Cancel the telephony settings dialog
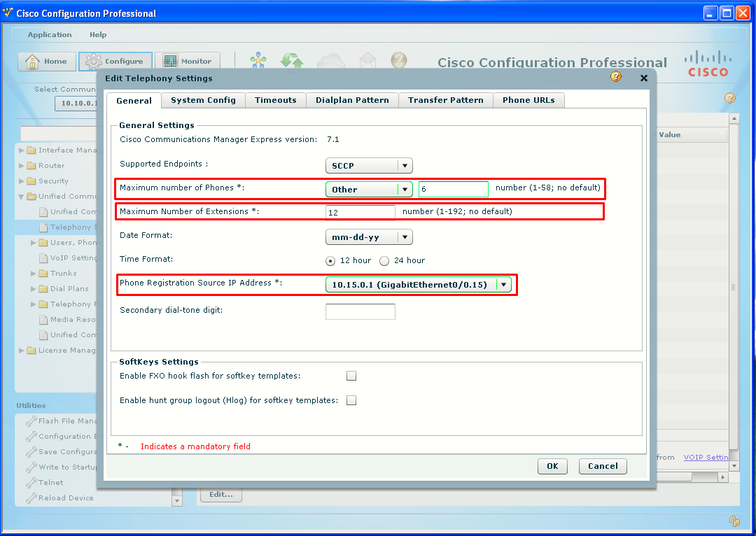This screenshot has height=536, width=756. pos(603,466)
